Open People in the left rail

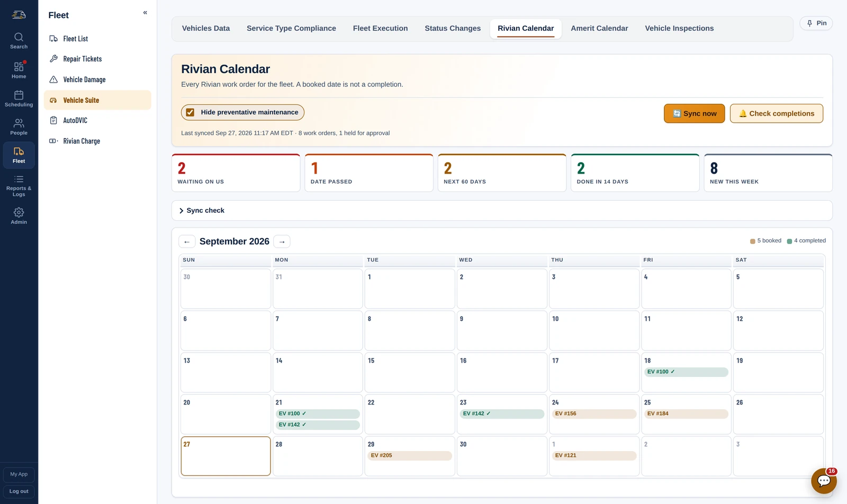19,127
